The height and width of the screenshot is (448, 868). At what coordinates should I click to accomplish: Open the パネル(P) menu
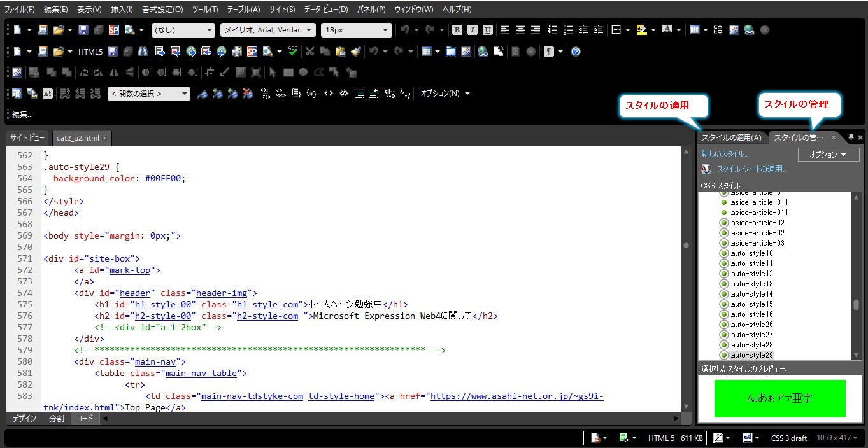coord(371,10)
